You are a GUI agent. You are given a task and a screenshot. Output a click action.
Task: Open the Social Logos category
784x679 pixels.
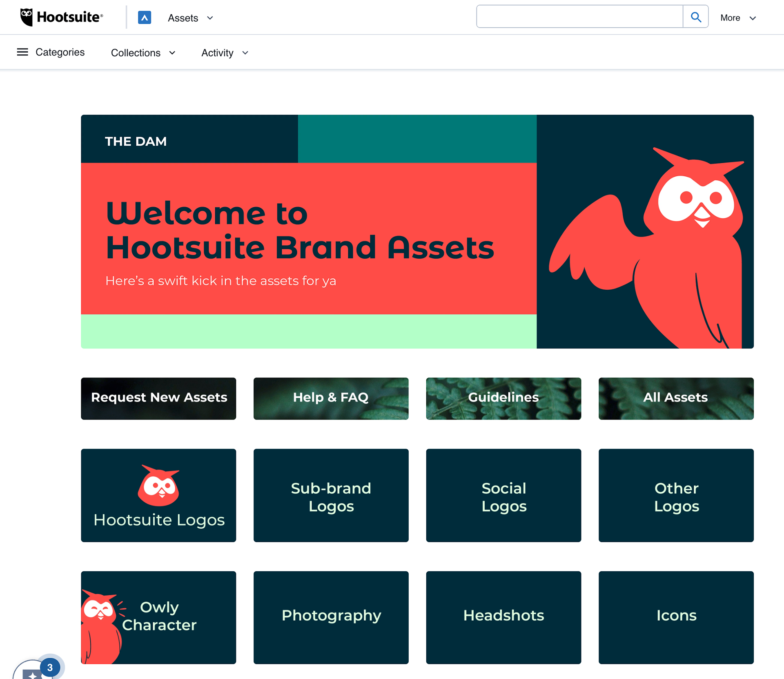point(503,495)
